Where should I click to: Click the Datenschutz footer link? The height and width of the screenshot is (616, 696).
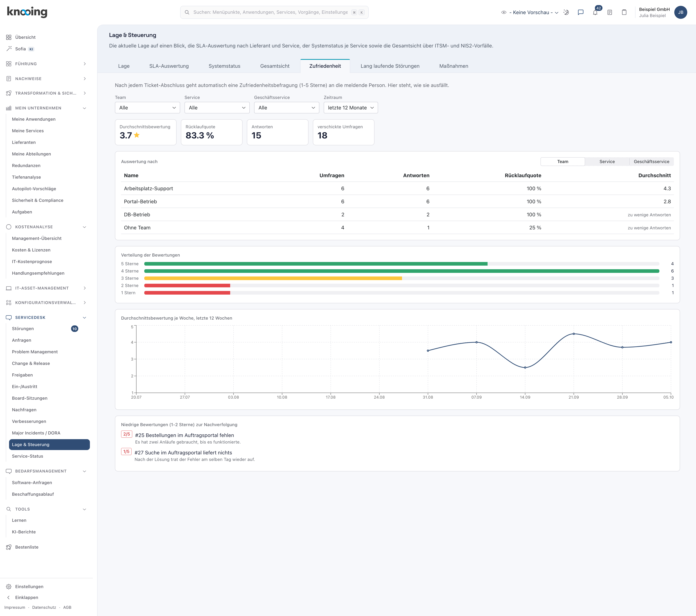44,607
